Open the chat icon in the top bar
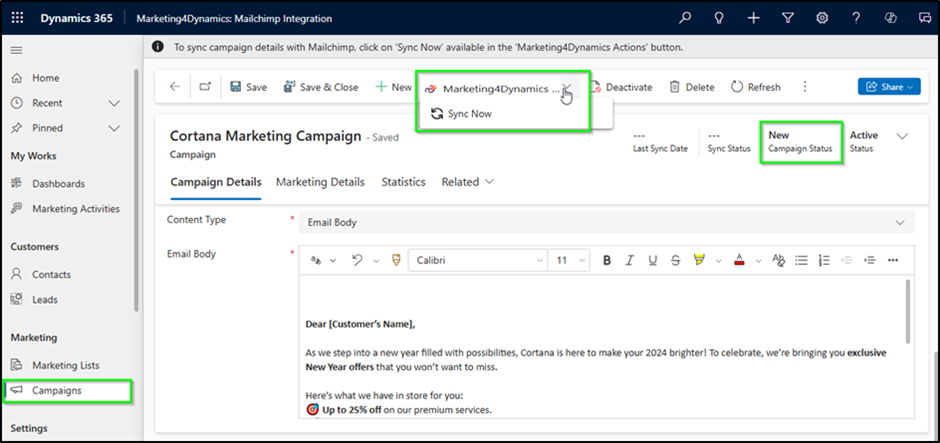The width and height of the screenshot is (940, 443). (x=924, y=18)
